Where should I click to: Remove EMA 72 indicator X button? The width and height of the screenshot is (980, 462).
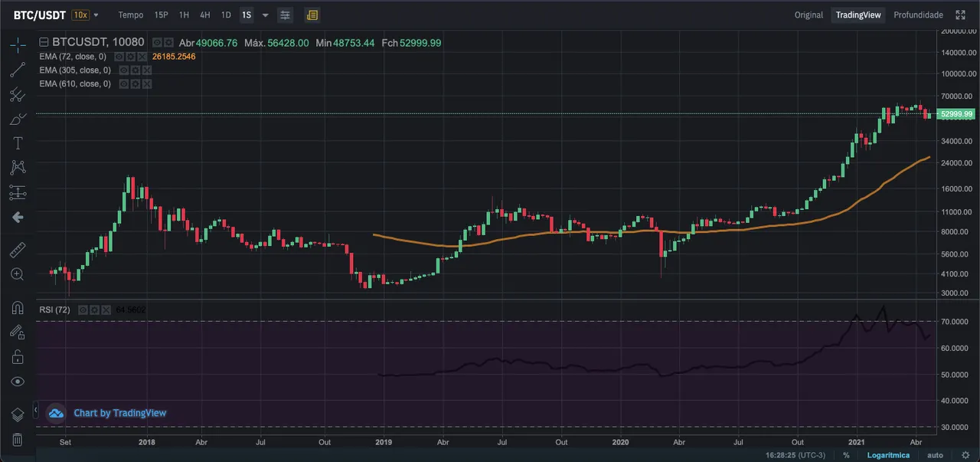[144, 57]
